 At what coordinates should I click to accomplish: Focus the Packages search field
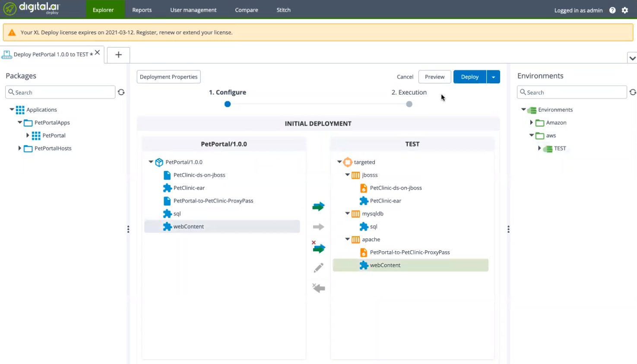pyautogui.click(x=60, y=92)
